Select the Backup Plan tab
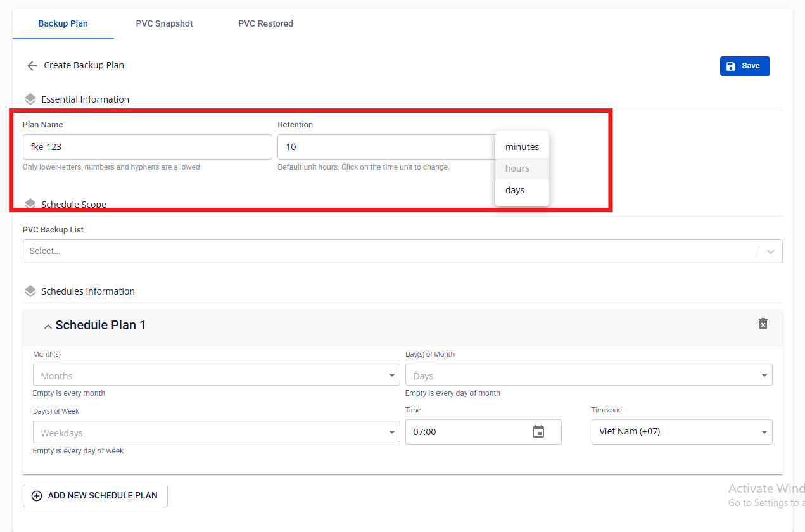This screenshot has height=532, width=805. (63, 23)
